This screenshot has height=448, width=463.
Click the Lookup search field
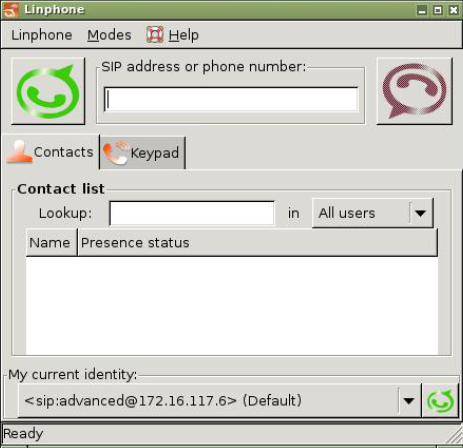192,213
